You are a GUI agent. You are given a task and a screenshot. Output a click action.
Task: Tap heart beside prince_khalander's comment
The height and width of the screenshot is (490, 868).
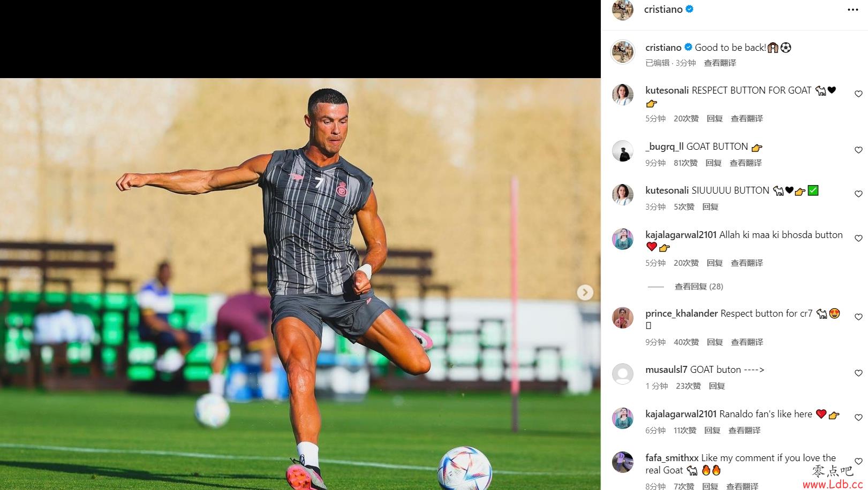coord(858,317)
